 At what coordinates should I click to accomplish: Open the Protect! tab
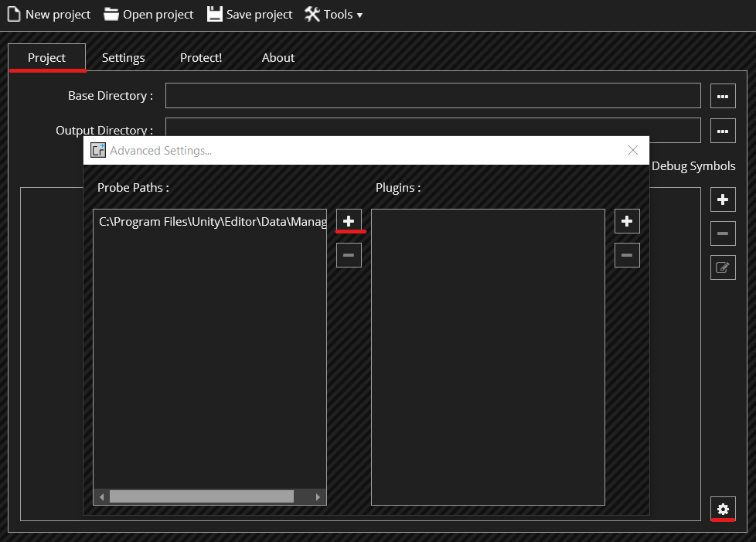tap(200, 57)
